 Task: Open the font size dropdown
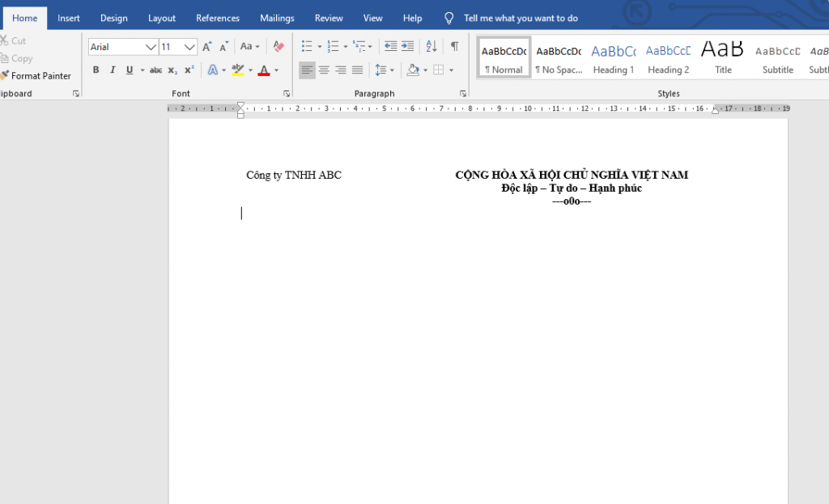tap(190, 47)
